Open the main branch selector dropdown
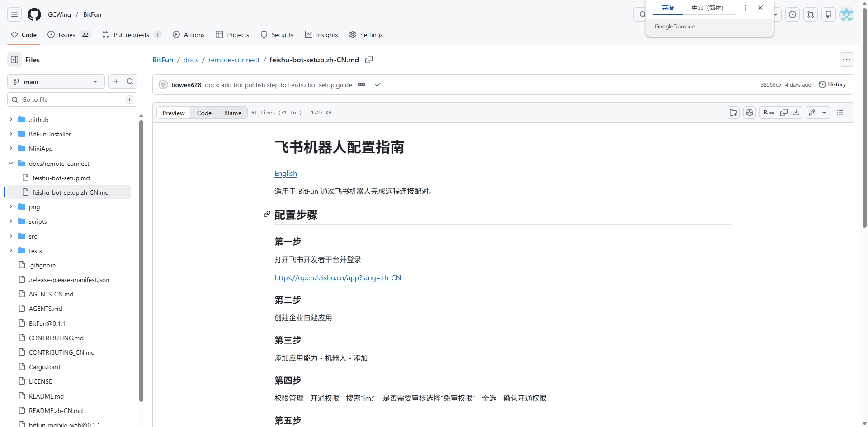This screenshot has height=427, width=868. pos(56,81)
